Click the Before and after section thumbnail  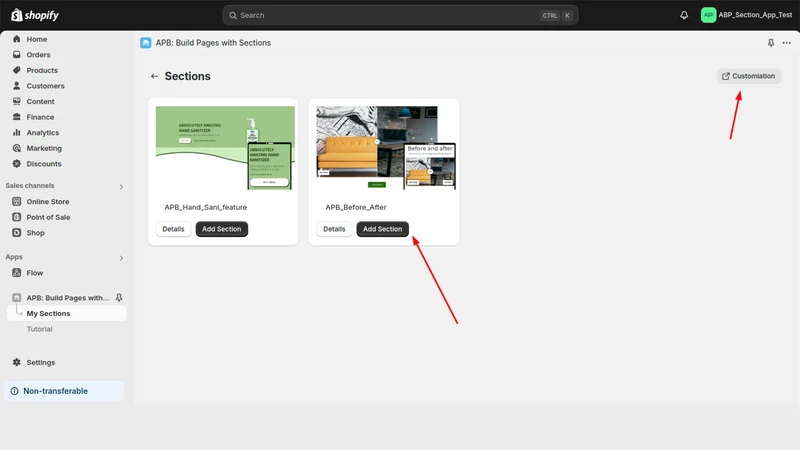(x=386, y=148)
